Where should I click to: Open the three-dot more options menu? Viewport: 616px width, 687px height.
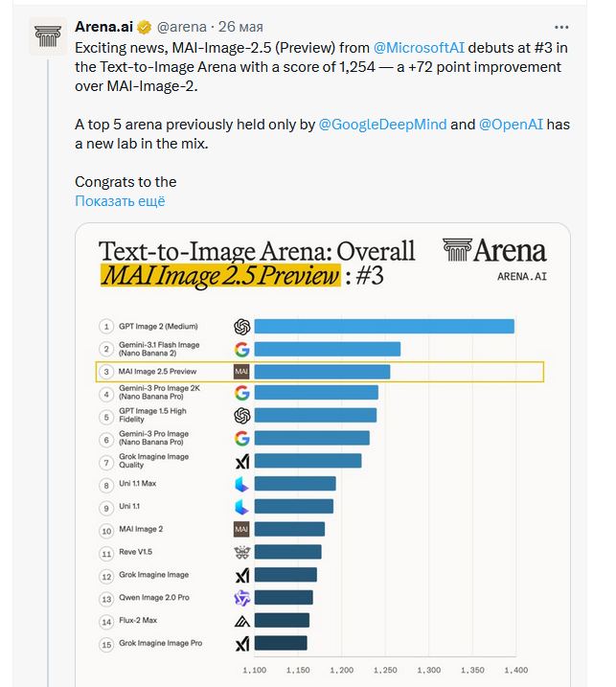[x=561, y=27]
